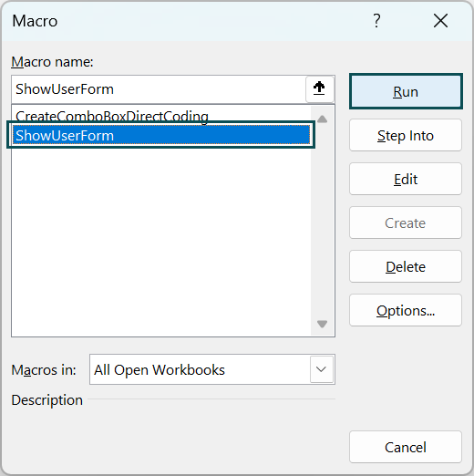Click inside the Macro name text field

coord(159,89)
